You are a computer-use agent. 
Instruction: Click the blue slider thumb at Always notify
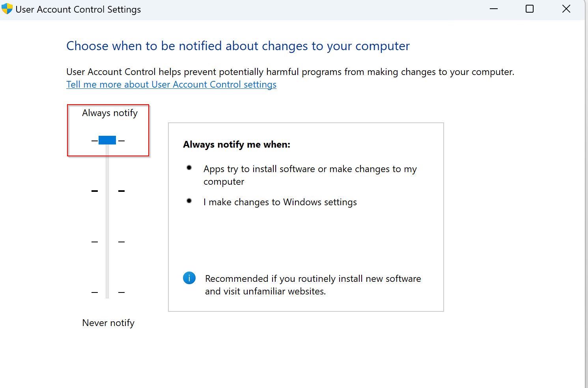107,140
